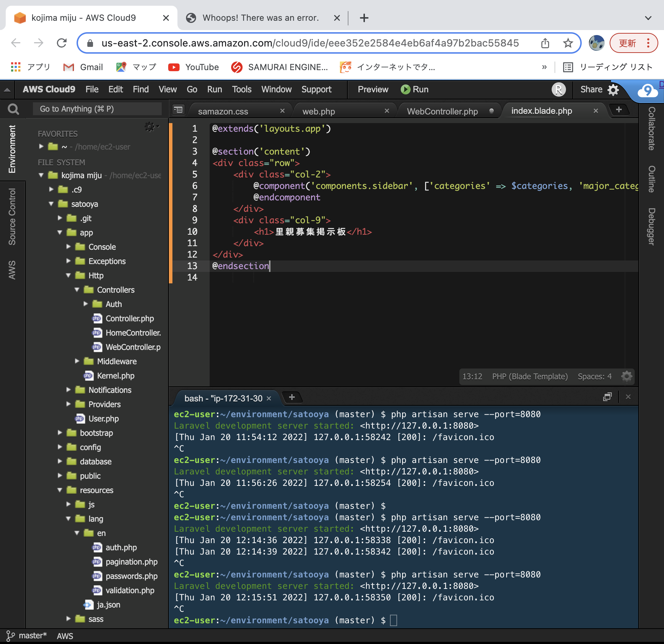The width and height of the screenshot is (664, 644).
Task: Toggle the Environment side panel
Action: tap(12, 149)
